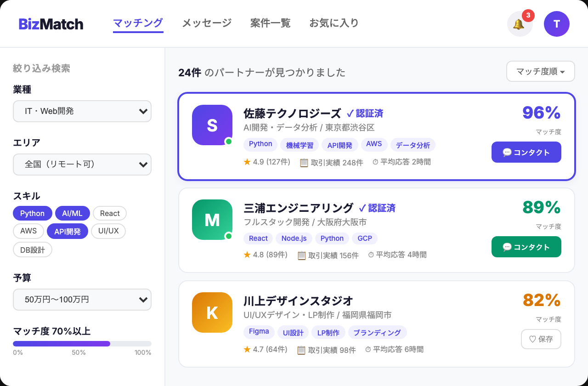The width and height of the screenshot is (588, 386).
Task: Open the エリア dropdown showing 全国（リモート可）
Action: [x=82, y=165]
